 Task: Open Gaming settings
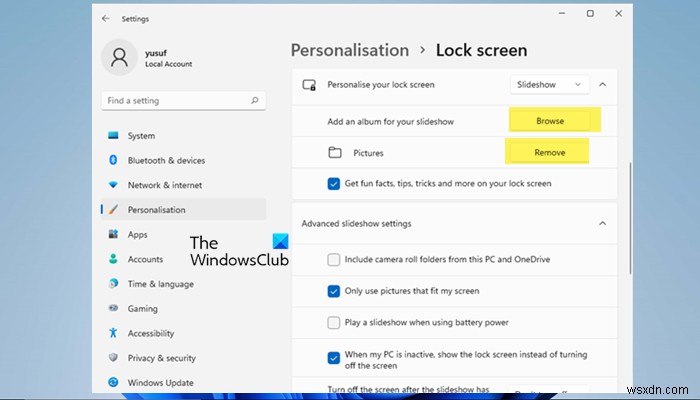pos(183,308)
